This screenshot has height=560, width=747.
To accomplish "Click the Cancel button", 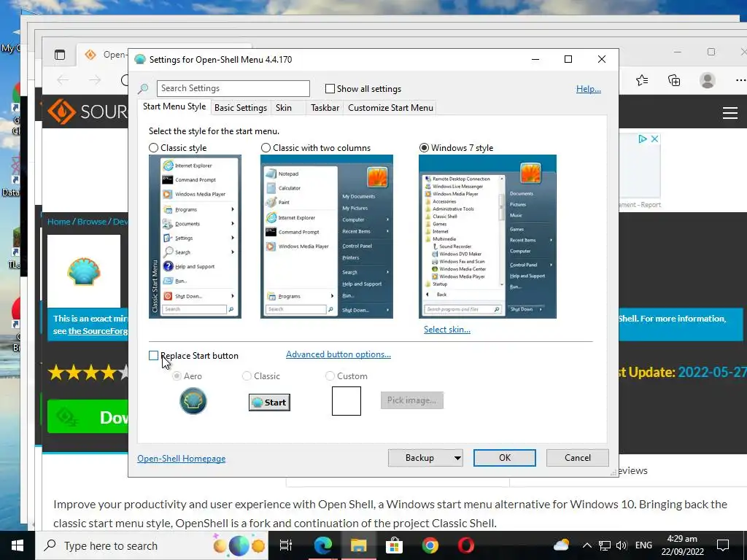I will 578,458.
